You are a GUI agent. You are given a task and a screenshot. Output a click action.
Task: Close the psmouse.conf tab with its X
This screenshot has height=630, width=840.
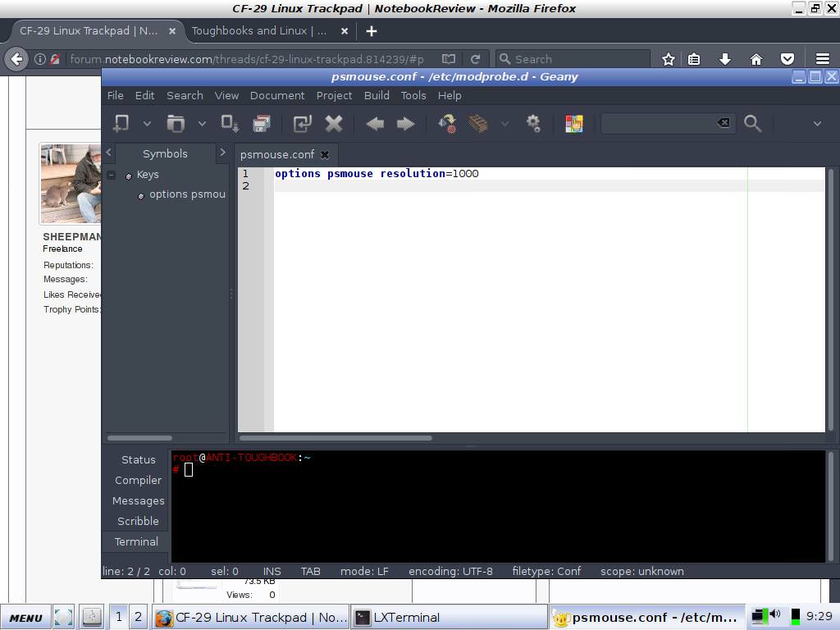[x=325, y=155]
